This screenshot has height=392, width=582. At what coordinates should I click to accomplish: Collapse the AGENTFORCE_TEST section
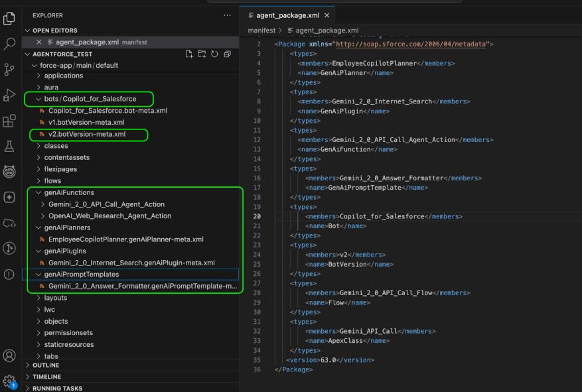coord(62,54)
